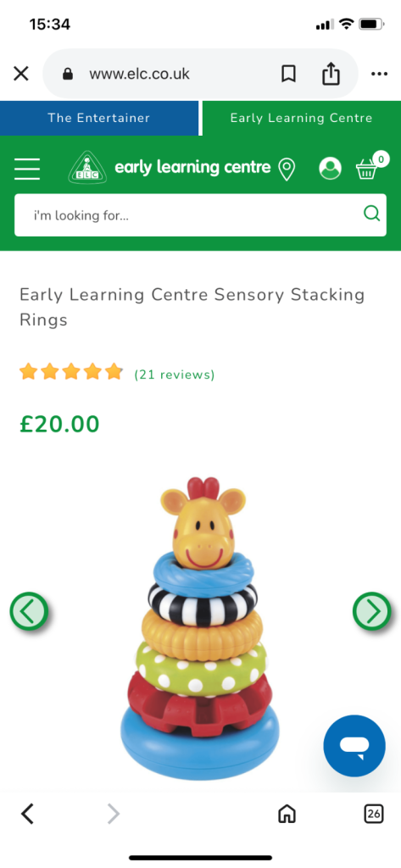This screenshot has width=401, height=868.
Task: Open the live chat bubble
Action: click(354, 746)
